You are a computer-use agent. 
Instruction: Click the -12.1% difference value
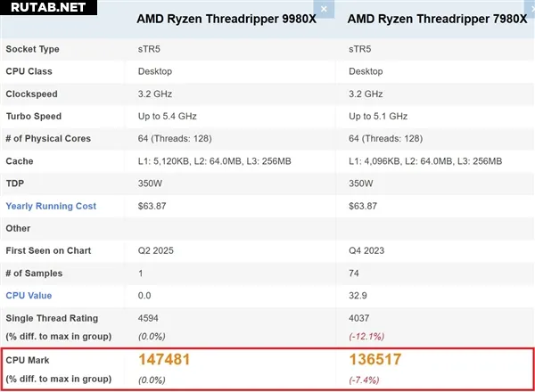[366, 337]
